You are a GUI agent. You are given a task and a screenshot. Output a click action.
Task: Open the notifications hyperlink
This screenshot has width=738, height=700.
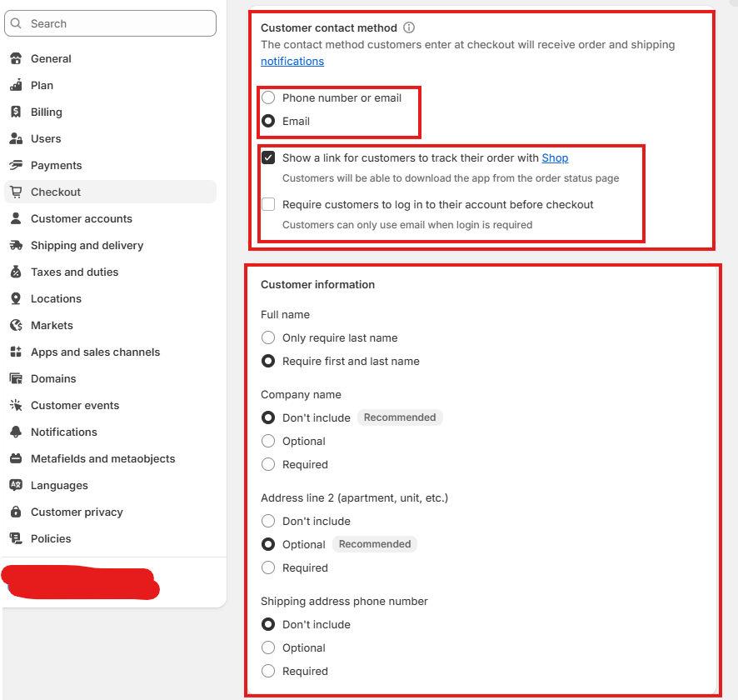pyautogui.click(x=292, y=61)
